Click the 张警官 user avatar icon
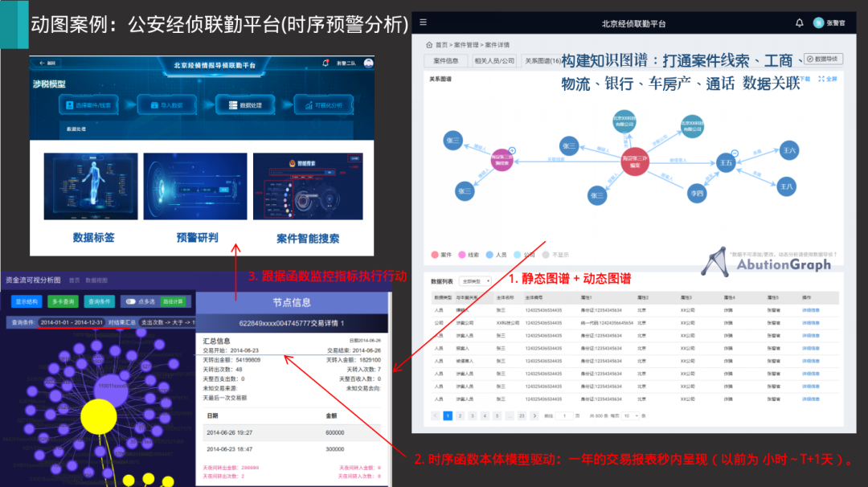Image resolution: width=868 pixels, height=487 pixels. click(x=818, y=23)
